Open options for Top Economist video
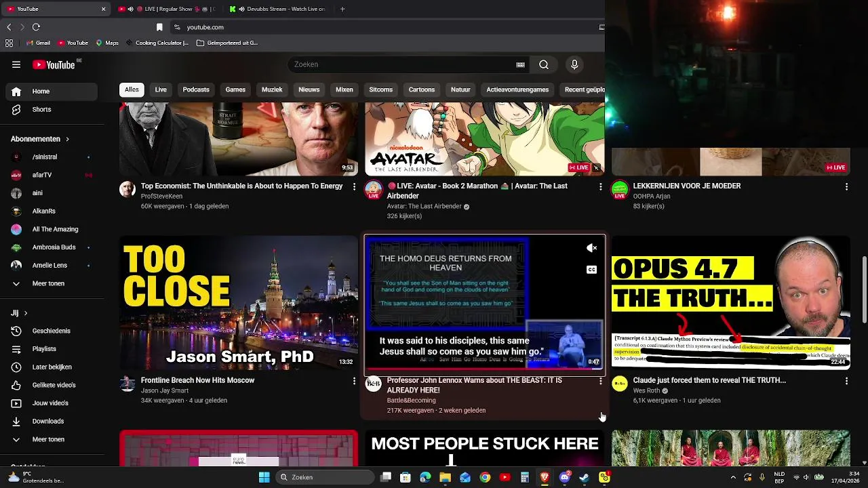 (x=354, y=186)
